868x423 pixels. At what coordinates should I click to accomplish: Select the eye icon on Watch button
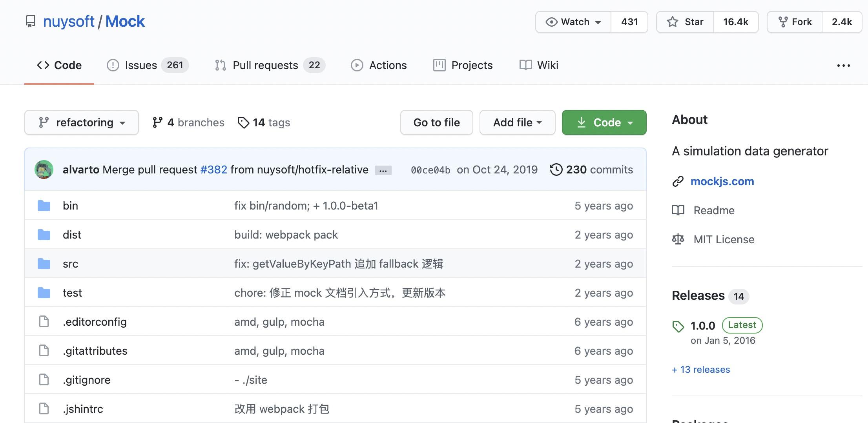pos(551,22)
